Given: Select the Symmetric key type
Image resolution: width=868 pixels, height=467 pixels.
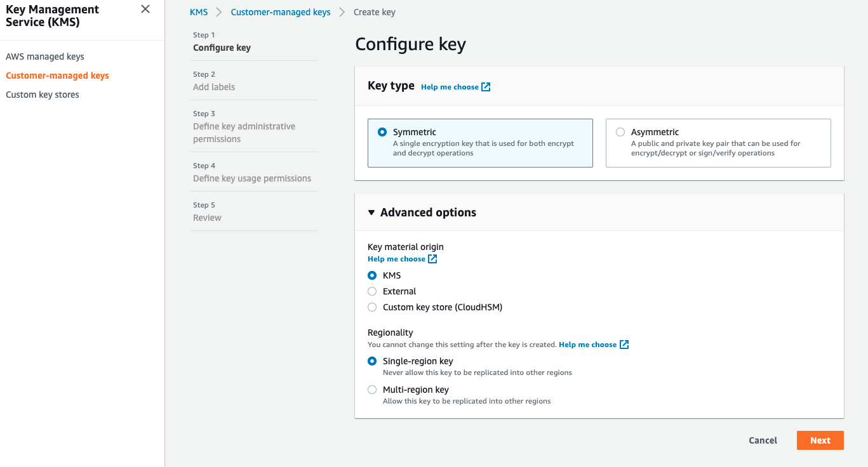Looking at the screenshot, I should 382,132.
